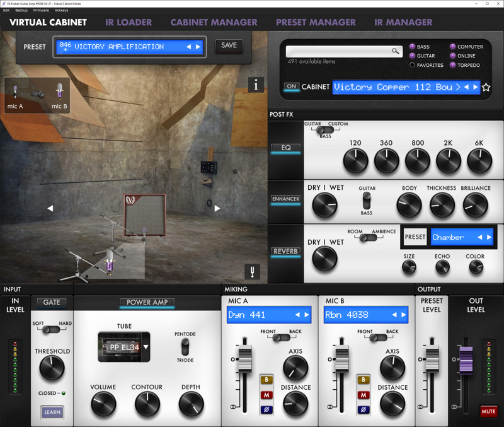Viewport: 504px width, 427px height.
Task: Turn the cabinet ON switch off
Action: point(291,86)
